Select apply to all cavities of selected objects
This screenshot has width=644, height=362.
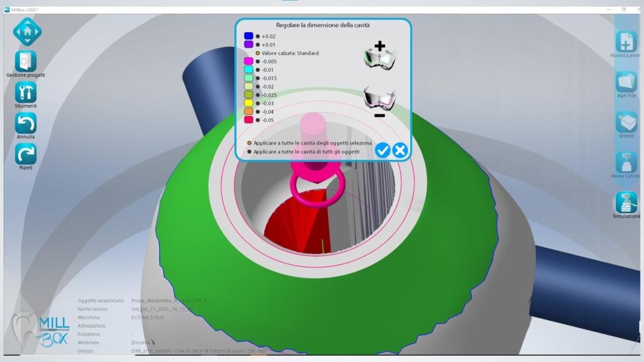pyautogui.click(x=249, y=143)
